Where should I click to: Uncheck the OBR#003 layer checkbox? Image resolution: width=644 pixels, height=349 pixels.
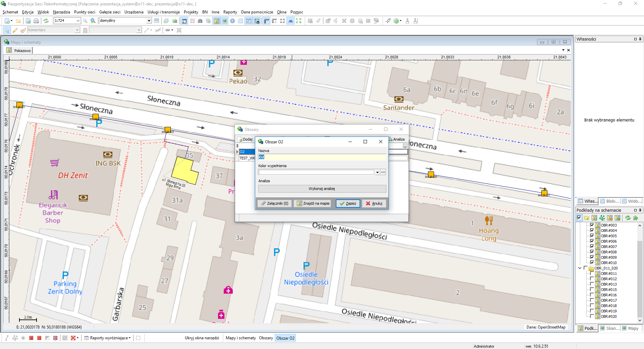click(592, 225)
